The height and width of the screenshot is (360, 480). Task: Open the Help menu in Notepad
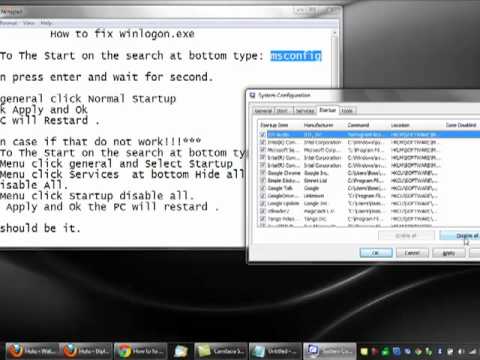coord(46,23)
